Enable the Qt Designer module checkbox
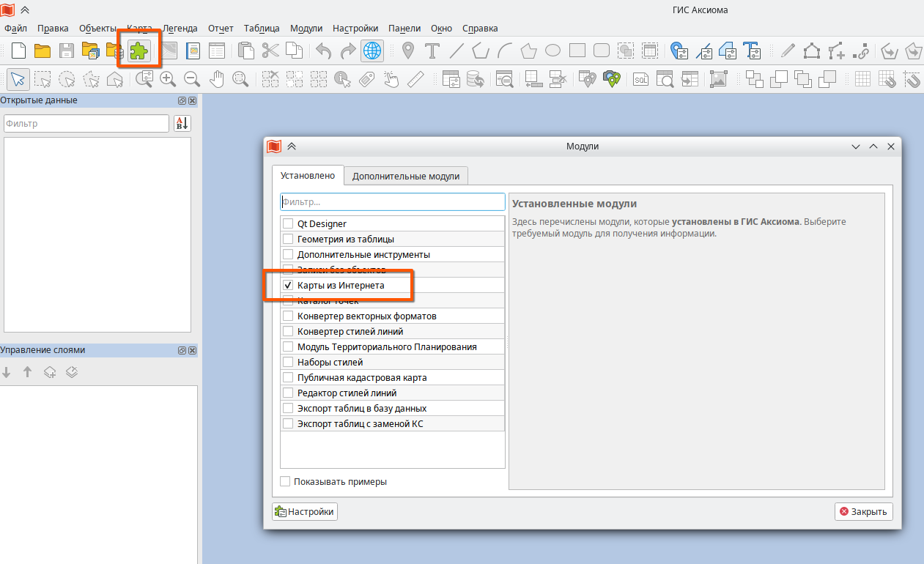Screen dimensions: 924x564 coord(288,223)
